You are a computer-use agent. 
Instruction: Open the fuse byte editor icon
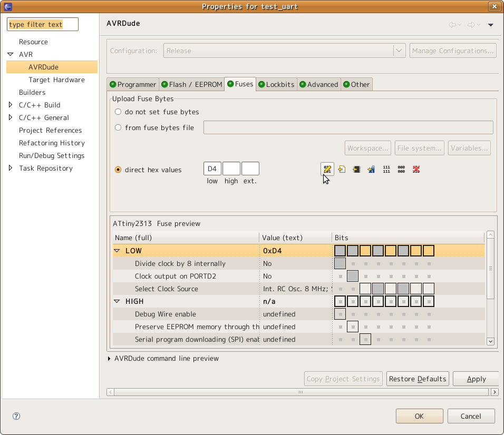pos(327,169)
